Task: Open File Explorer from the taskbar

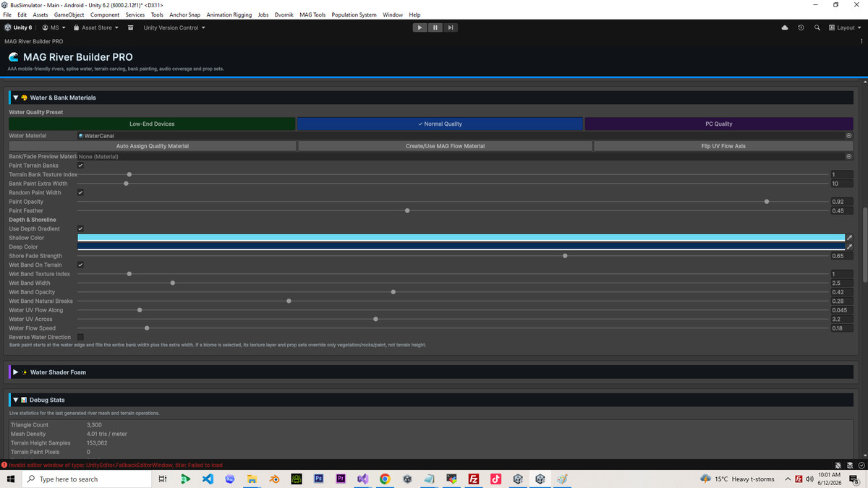Action: coord(252,479)
